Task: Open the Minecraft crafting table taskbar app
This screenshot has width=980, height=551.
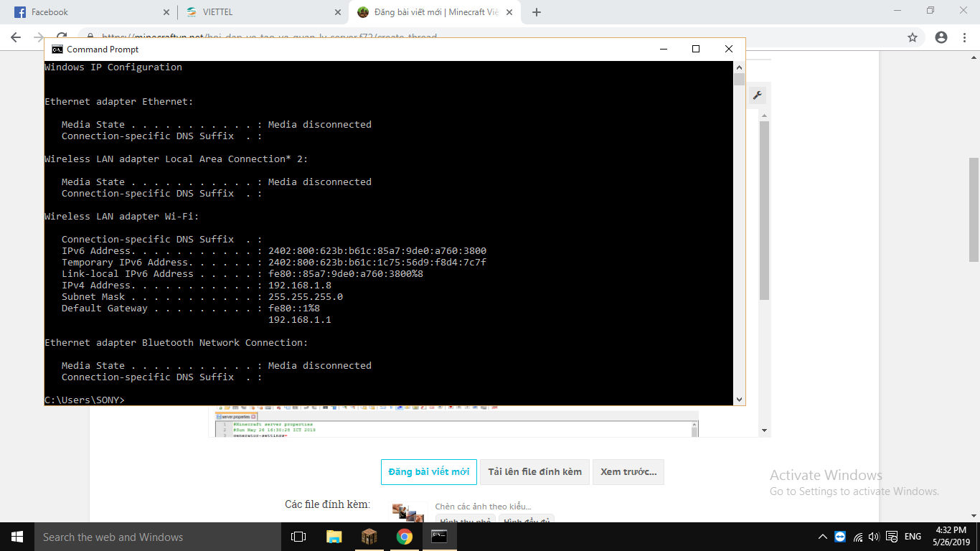Action: point(369,537)
